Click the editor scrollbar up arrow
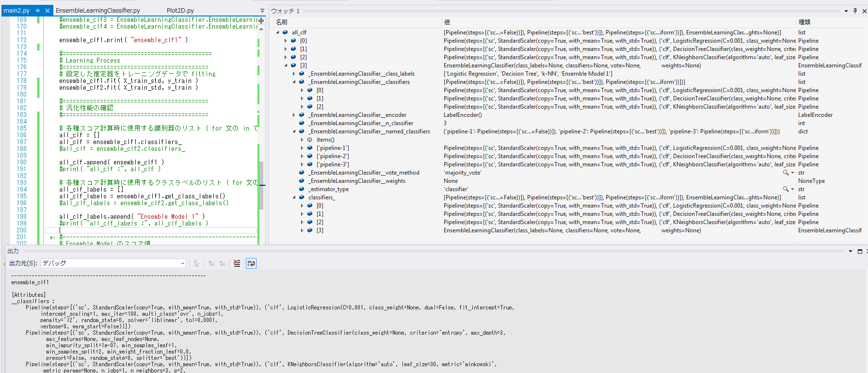This screenshot has height=373, width=868. (x=261, y=29)
